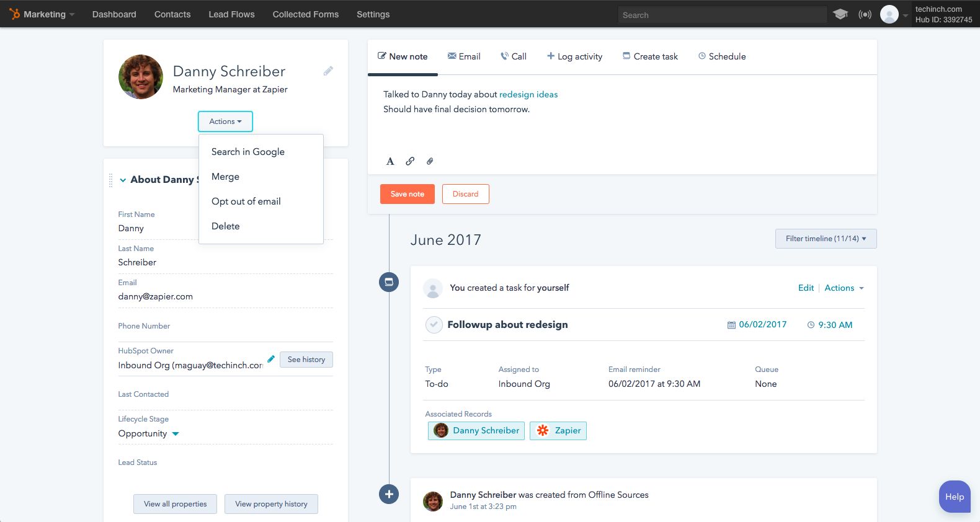Select Merge from the Actions menu
This screenshot has height=522, width=980.
(x=225, y=177)
